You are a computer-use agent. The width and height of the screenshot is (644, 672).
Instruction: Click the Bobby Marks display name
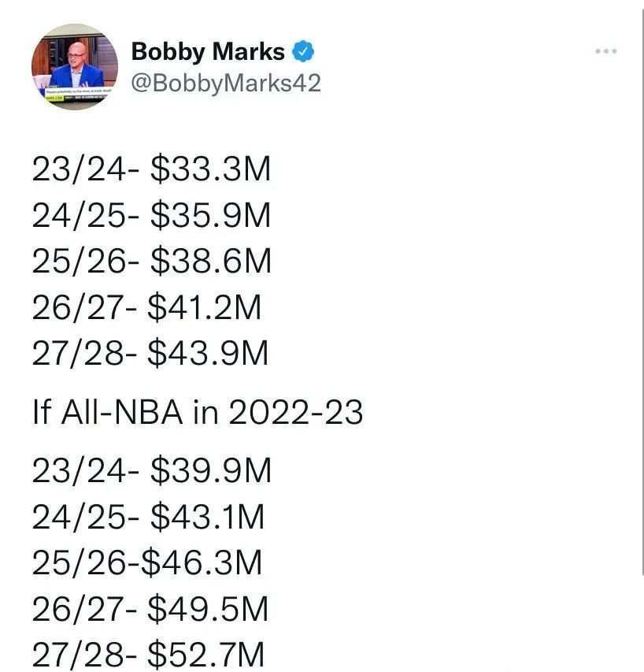208,52
